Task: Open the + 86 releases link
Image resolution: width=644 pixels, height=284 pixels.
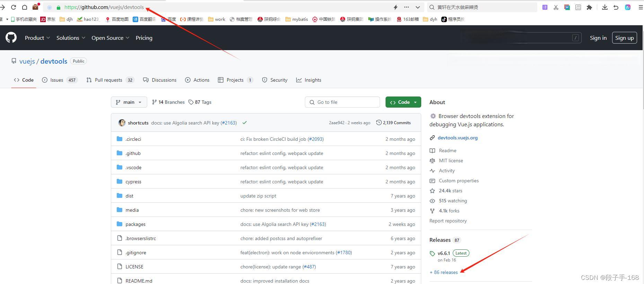Action: coord(444,272)
